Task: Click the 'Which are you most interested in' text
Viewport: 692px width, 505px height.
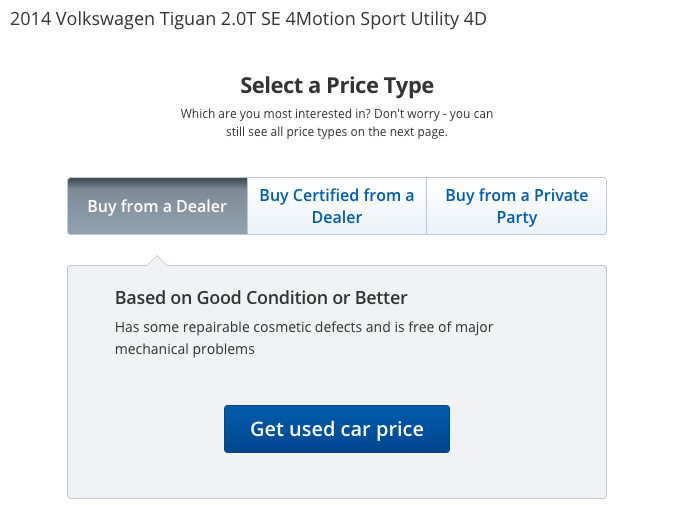Action: tap(276, 114)
